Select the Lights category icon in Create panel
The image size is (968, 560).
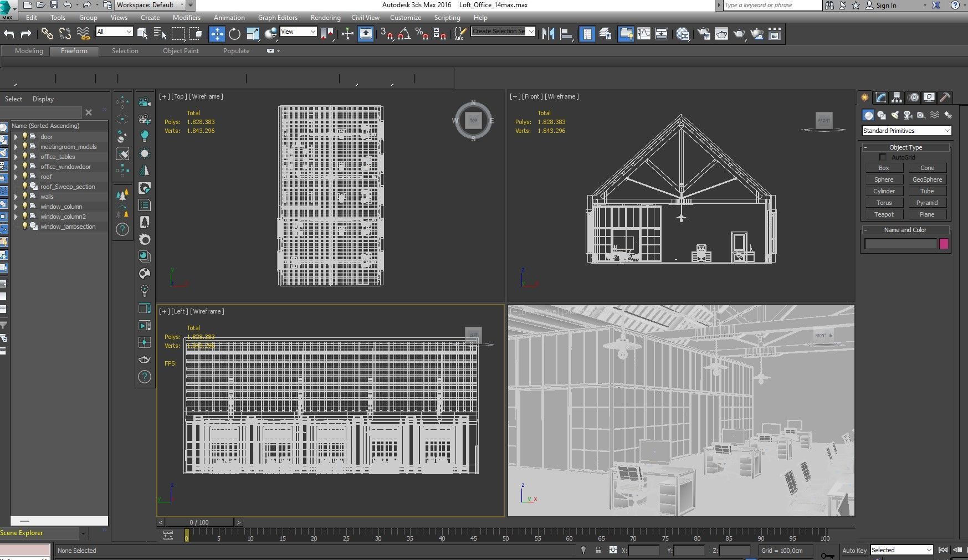click(x=895, y=115)
